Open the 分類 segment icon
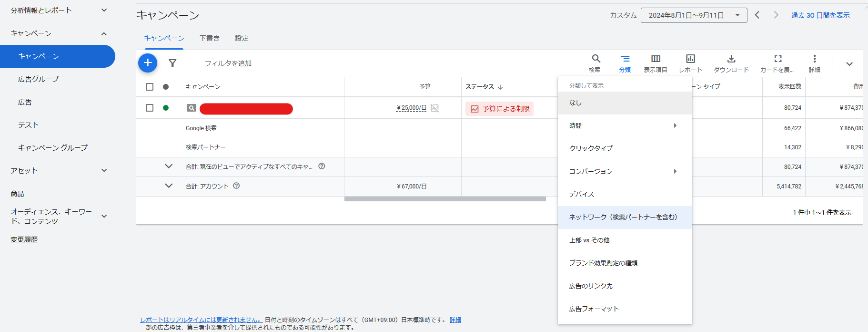This screenshot has width=868, height=332. (625, 59)
